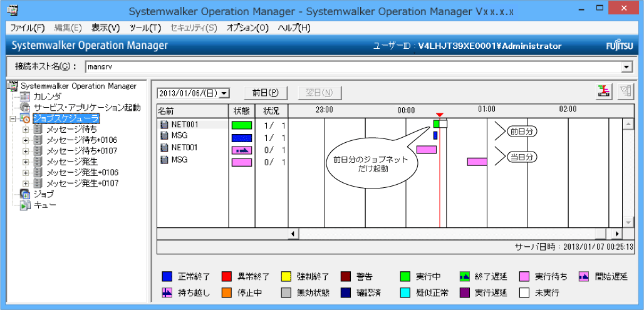Click the pink bar for second MSG in timeline

pyautogui.click(x=477, y=162)
